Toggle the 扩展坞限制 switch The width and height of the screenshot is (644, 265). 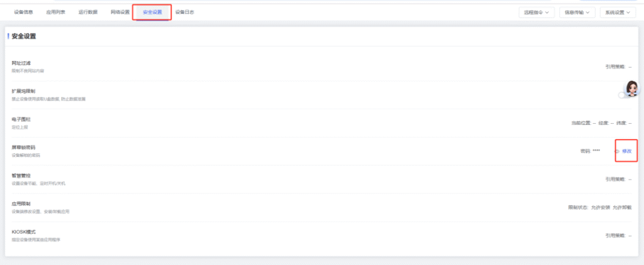coord(623,95)
